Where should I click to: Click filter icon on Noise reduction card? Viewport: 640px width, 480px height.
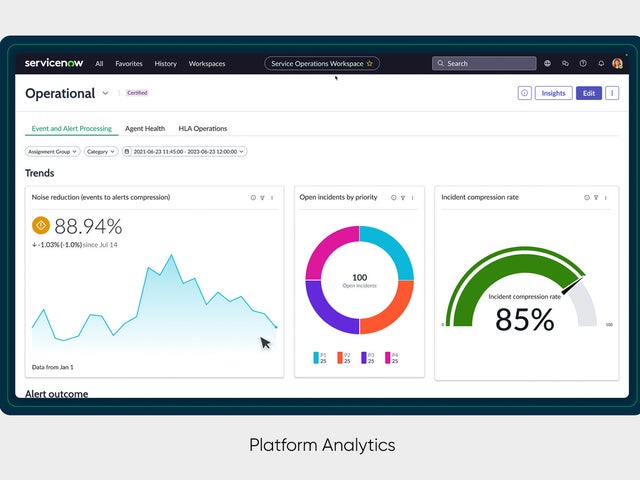click(x=262, y=198)
